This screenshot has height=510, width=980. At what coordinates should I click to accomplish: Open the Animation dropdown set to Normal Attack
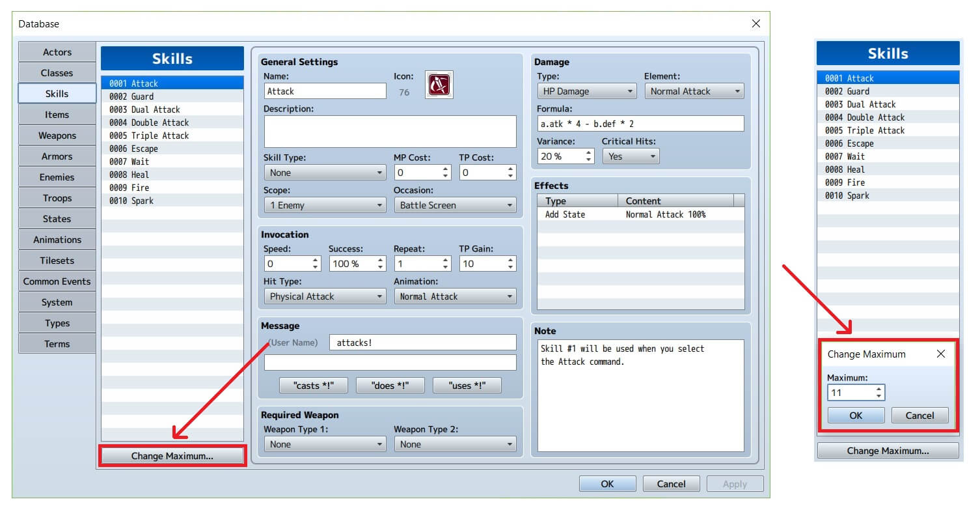pyautogui.click(x=455, y=296)
